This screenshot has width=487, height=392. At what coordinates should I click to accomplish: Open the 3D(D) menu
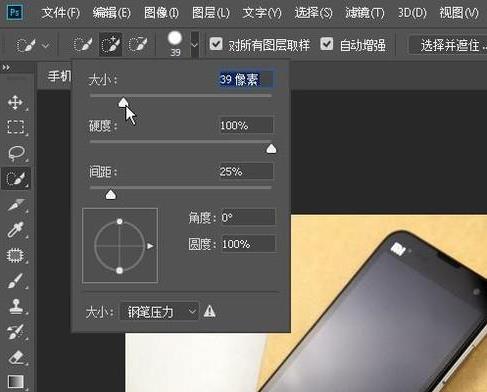pyautogui.click(x=412, y=13)
